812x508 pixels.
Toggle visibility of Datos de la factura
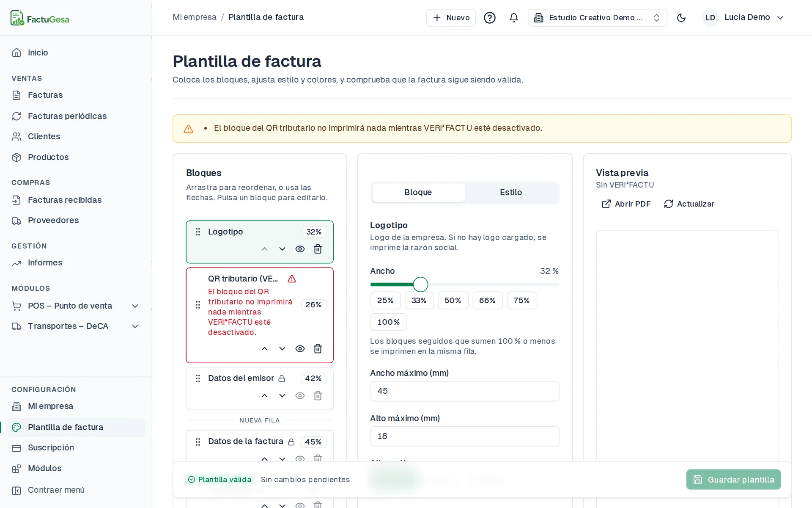click(300, 458)
